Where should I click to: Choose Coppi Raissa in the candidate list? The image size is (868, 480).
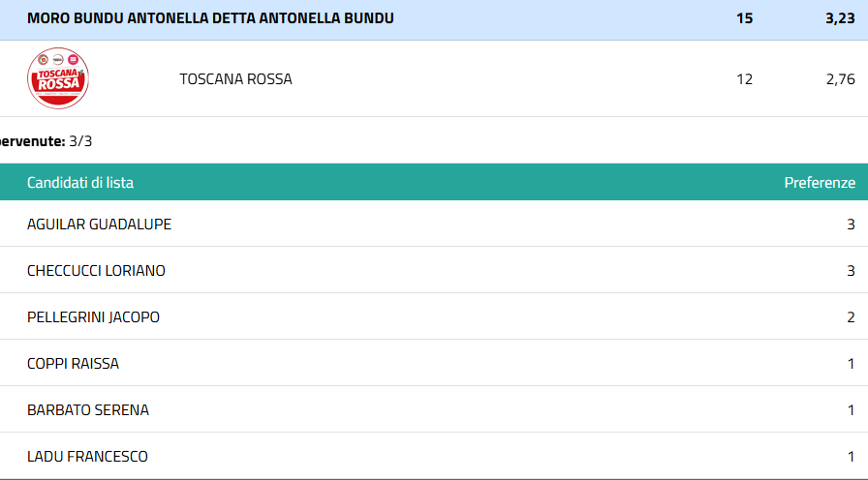click(x=73, y=364)
